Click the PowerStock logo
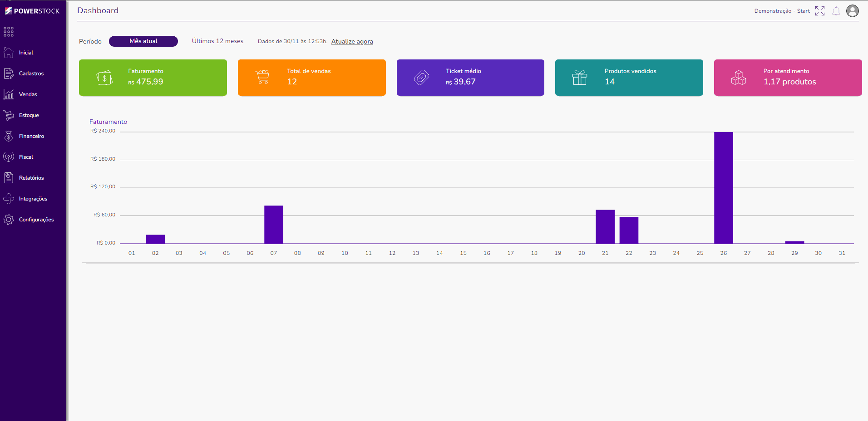The width and height of the screenshot is (868, 421). 32,11
